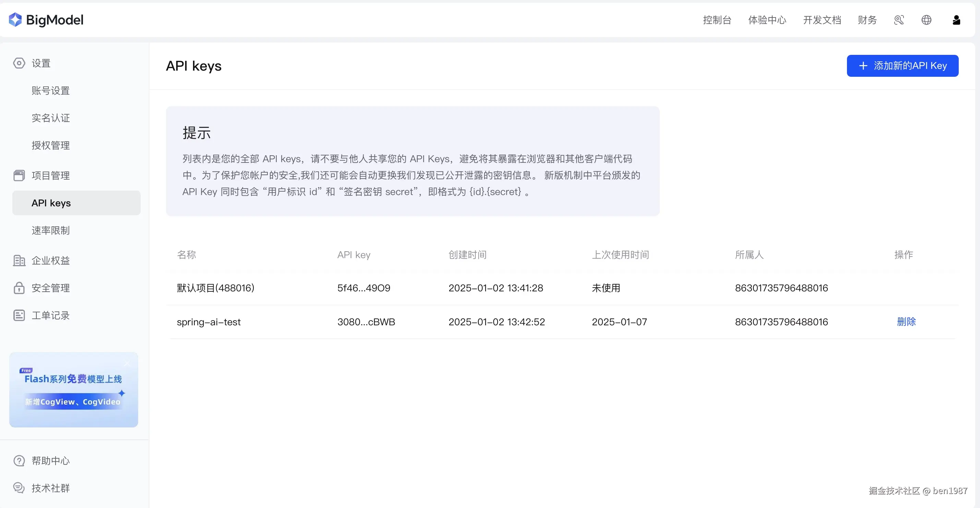Screen dimensions: 980x508
Task: Delete the spring-ai-test API key
Action: tap(906, 322)
